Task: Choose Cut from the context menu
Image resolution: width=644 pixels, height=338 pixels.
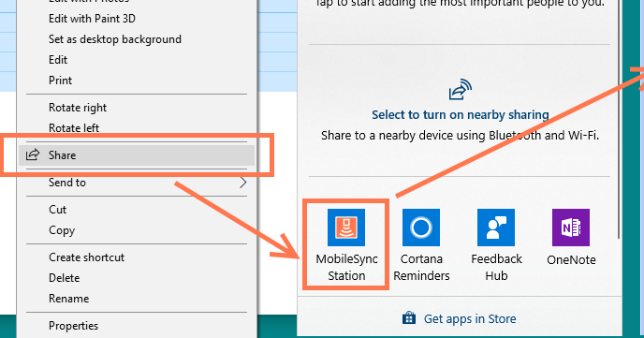Action: 57,210
